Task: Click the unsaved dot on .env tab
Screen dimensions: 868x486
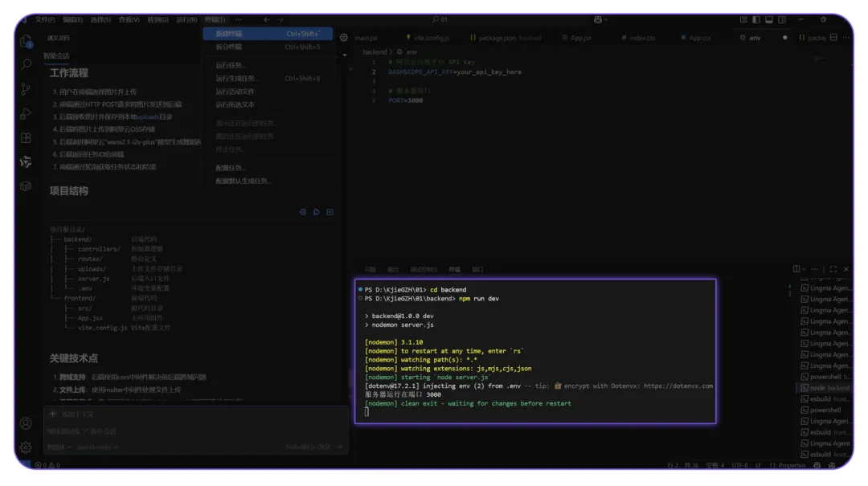Action: 785,38
